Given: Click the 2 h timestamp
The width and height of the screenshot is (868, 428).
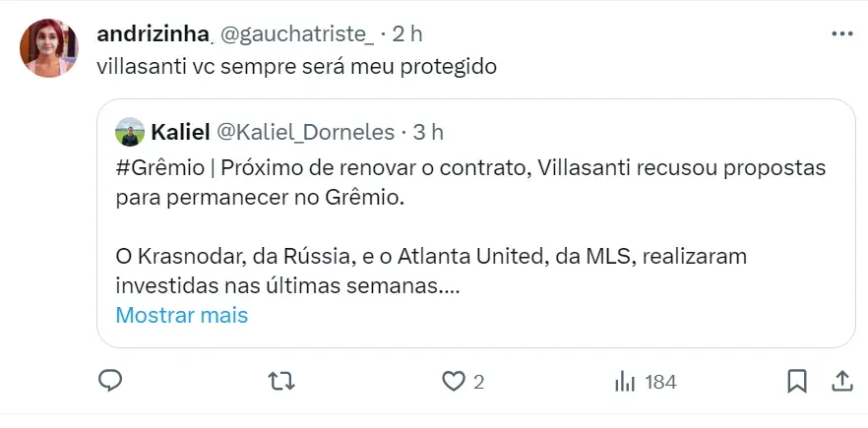Looking at the screenshot, I should tap(406, 33).
